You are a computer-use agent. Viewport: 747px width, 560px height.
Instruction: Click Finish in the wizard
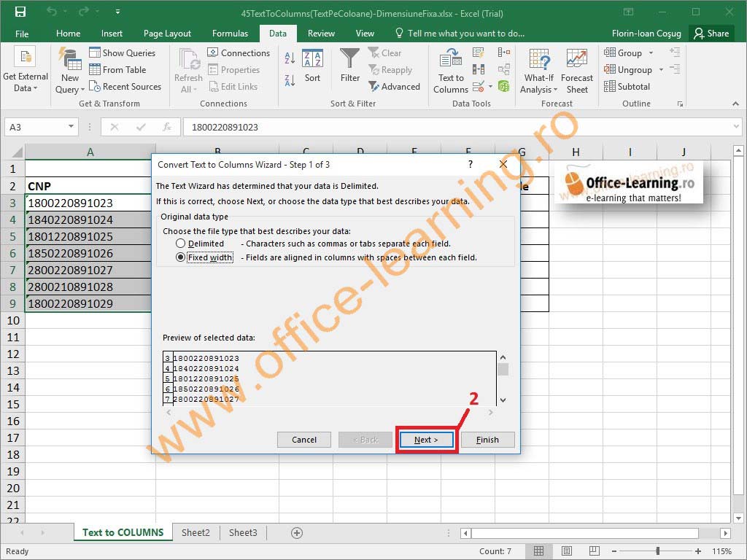coord(487,440)
